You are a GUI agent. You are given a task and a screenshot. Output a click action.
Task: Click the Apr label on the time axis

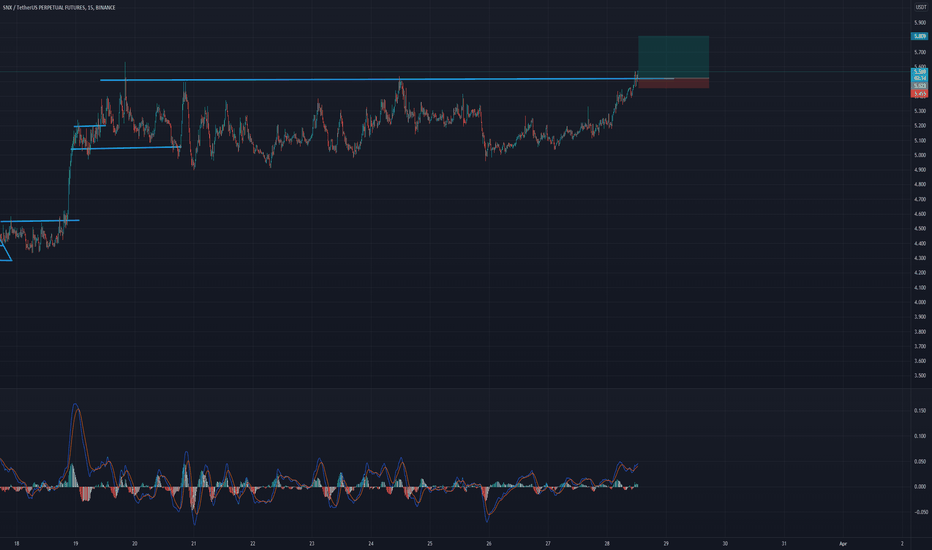842,543
